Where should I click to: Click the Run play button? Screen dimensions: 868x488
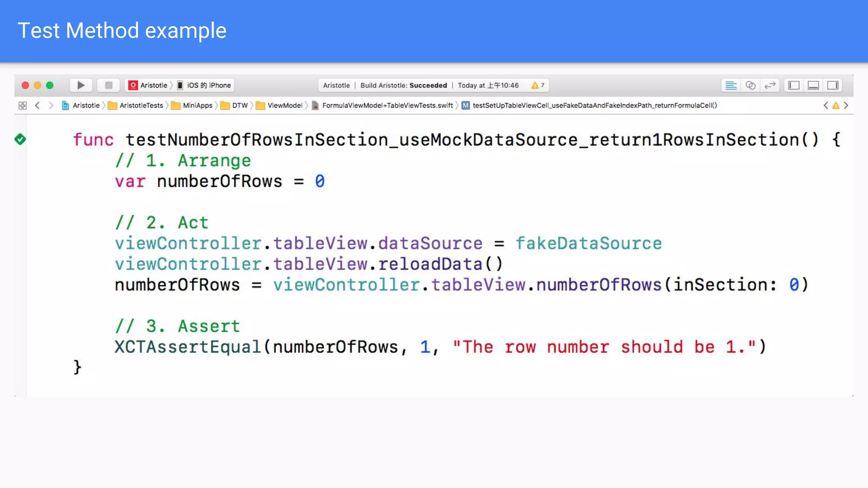[x=81, y=85]
